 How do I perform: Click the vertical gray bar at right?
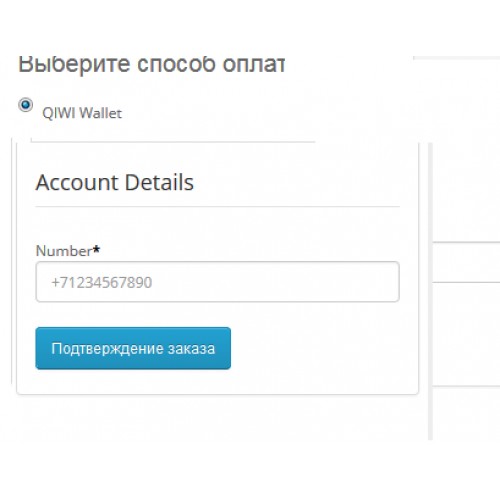(x=430, y=292)
